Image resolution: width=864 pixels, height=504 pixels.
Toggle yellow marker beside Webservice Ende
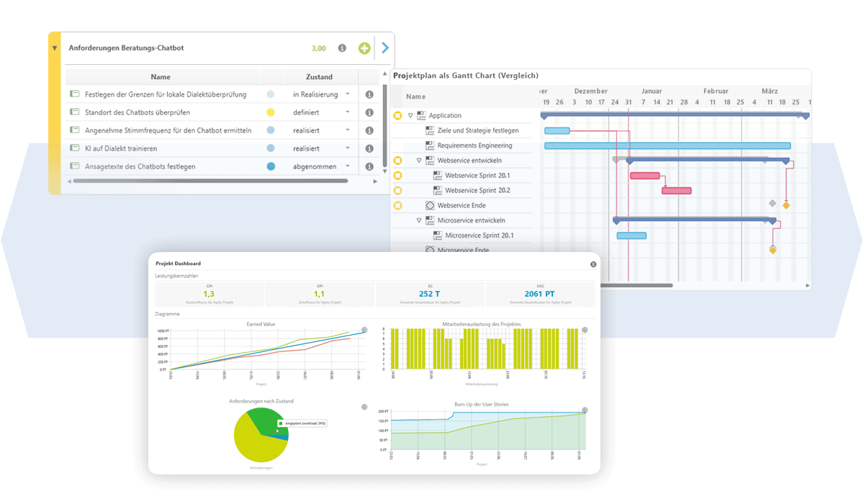click(x=397, y=205)
